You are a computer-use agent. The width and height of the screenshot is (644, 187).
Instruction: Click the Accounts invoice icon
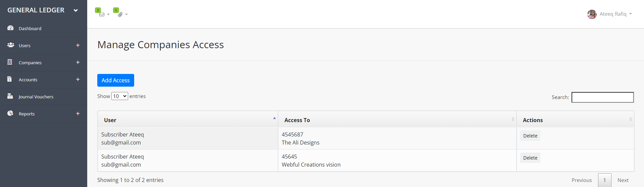pyautogui.click(x=9, y=79)
